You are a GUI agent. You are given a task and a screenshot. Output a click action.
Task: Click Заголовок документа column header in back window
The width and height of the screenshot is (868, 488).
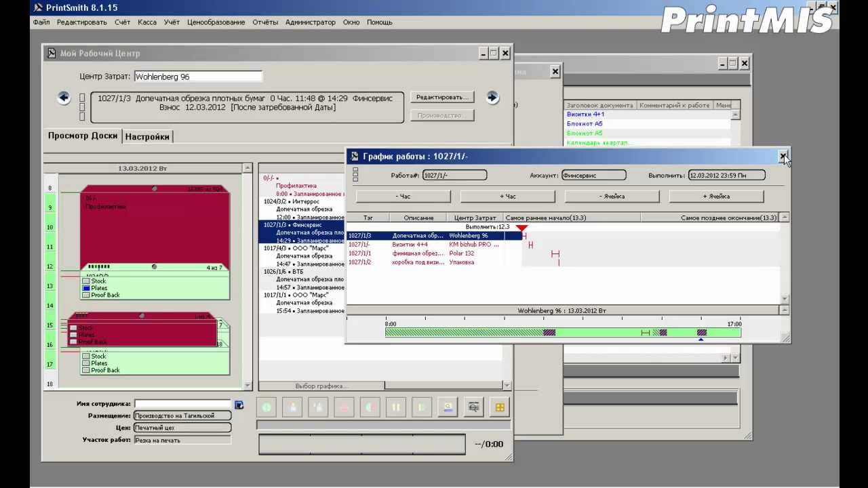tap(600, 105)
